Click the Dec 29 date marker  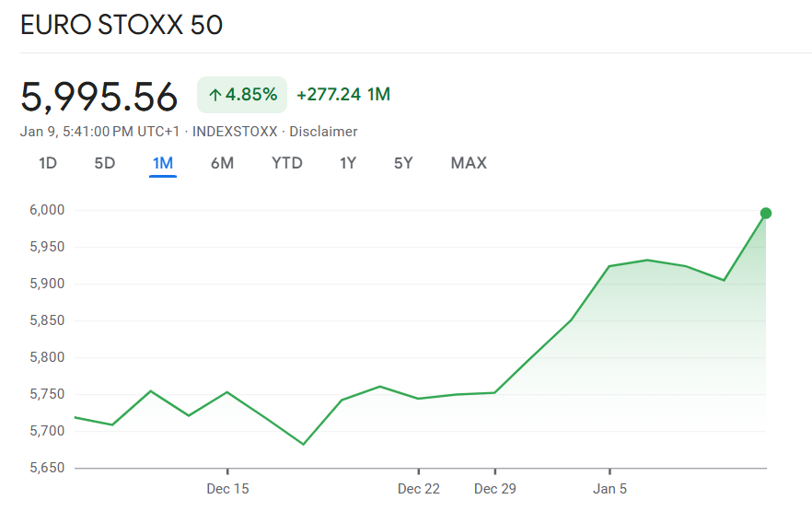click(495, 489)
